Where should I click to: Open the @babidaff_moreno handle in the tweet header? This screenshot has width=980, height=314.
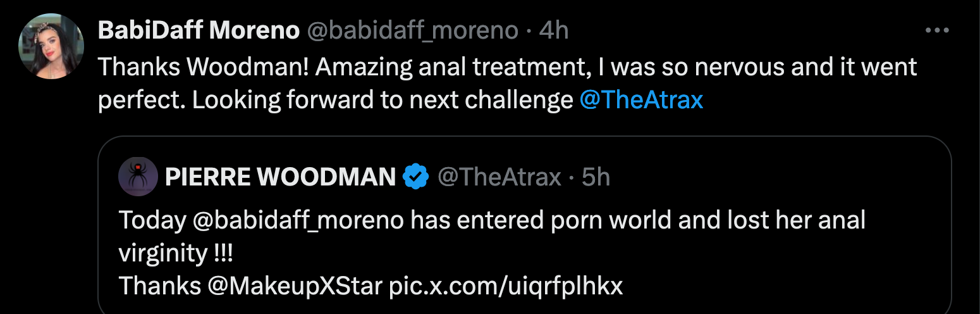tap(412, 30)
